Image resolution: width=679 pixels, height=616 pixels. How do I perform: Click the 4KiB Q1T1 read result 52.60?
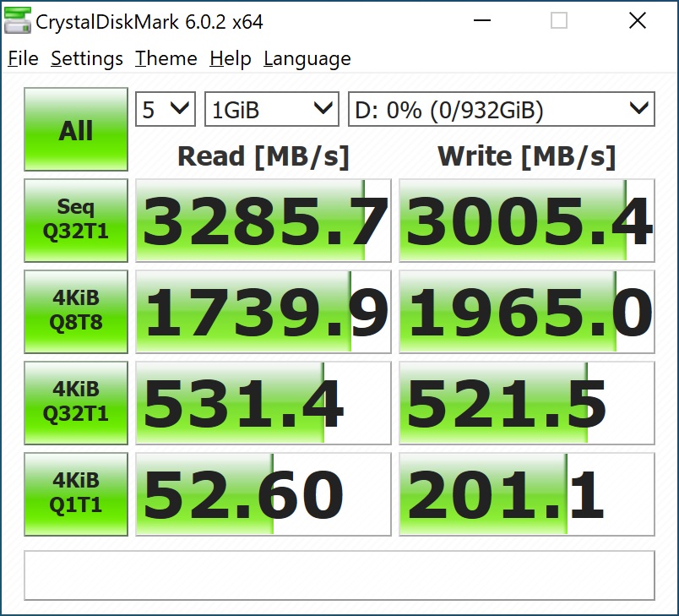(x=263, y=494)
